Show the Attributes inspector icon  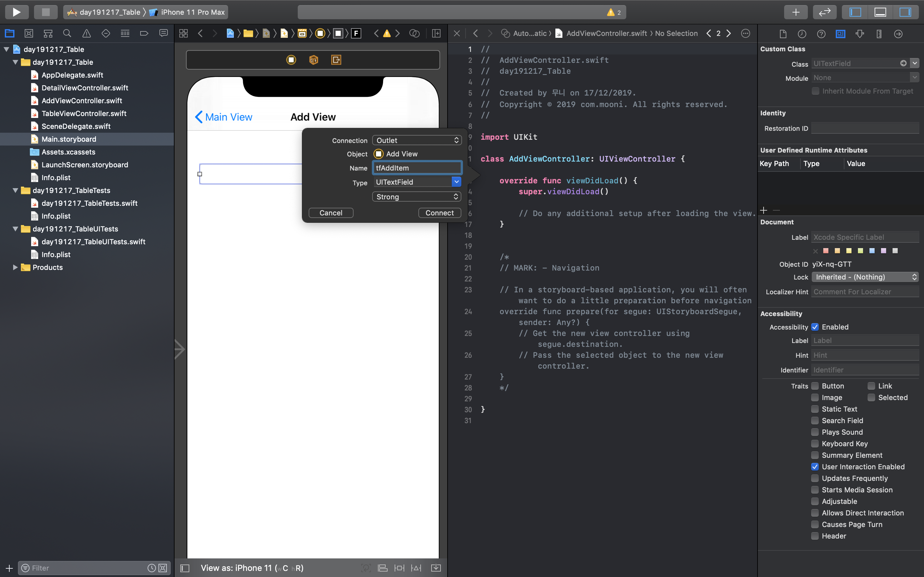(860, 34)
